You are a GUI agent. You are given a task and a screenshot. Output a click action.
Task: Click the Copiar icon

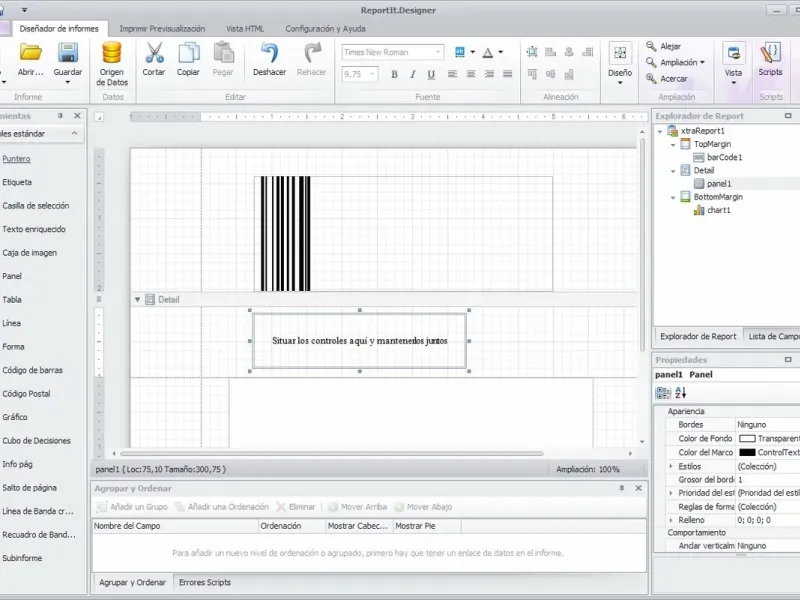(188, 54)
